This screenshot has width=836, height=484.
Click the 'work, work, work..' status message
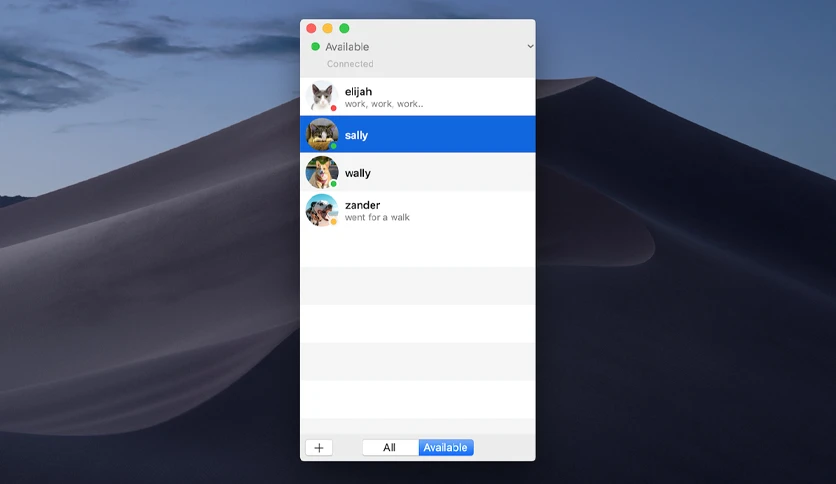coord(384,104)
